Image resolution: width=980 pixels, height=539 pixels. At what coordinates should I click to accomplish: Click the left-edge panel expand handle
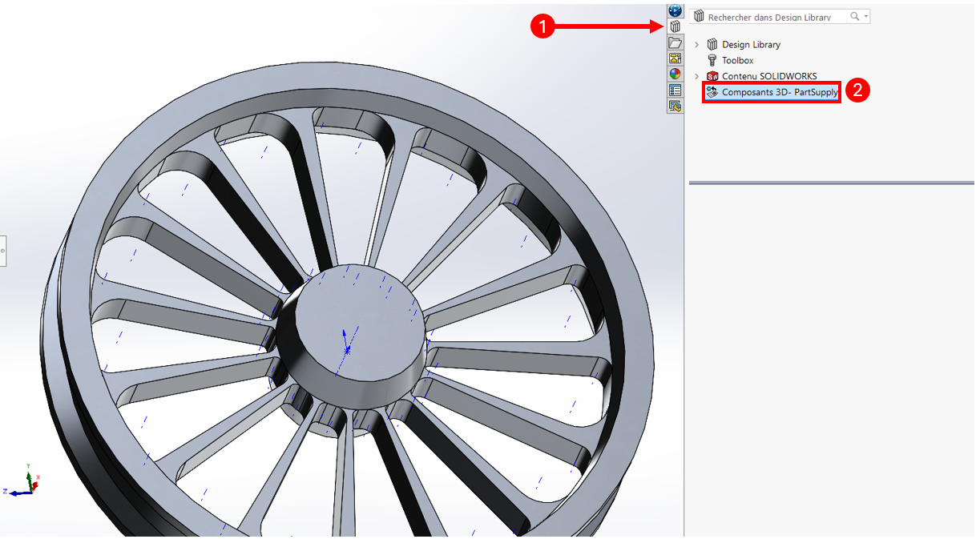click(2, 251)
